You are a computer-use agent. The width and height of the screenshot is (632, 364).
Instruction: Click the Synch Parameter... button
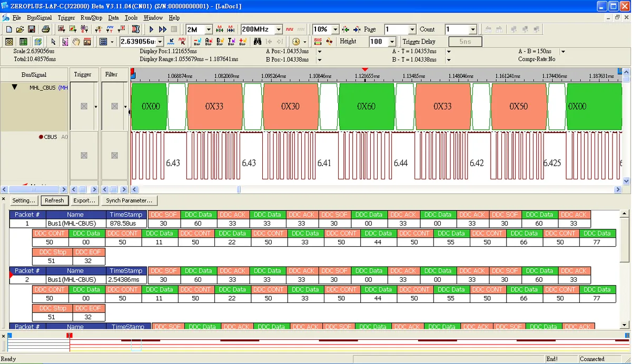[129, 200]
